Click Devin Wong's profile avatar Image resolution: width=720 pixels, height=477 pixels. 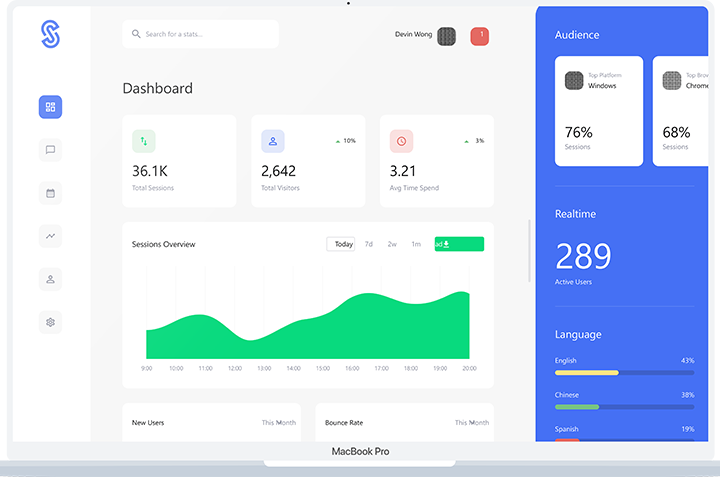(x=447, y=36)
